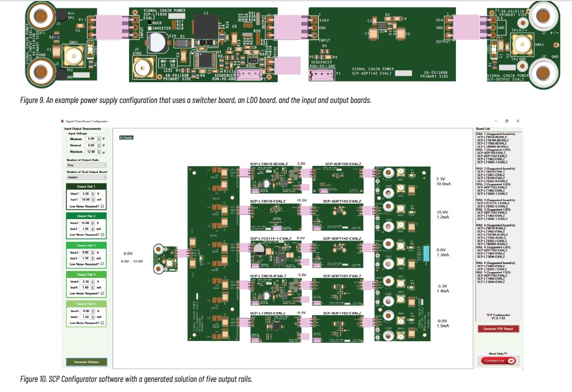
Task: Toggle Low Noise Required for Output Rail 4
Action: point(102,293)
